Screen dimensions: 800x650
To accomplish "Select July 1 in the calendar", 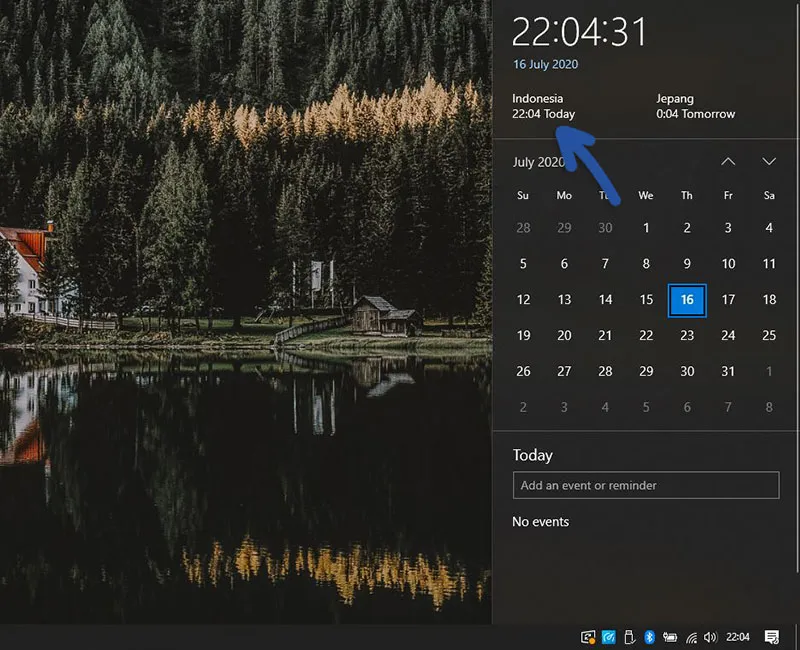I will (646, 228).
